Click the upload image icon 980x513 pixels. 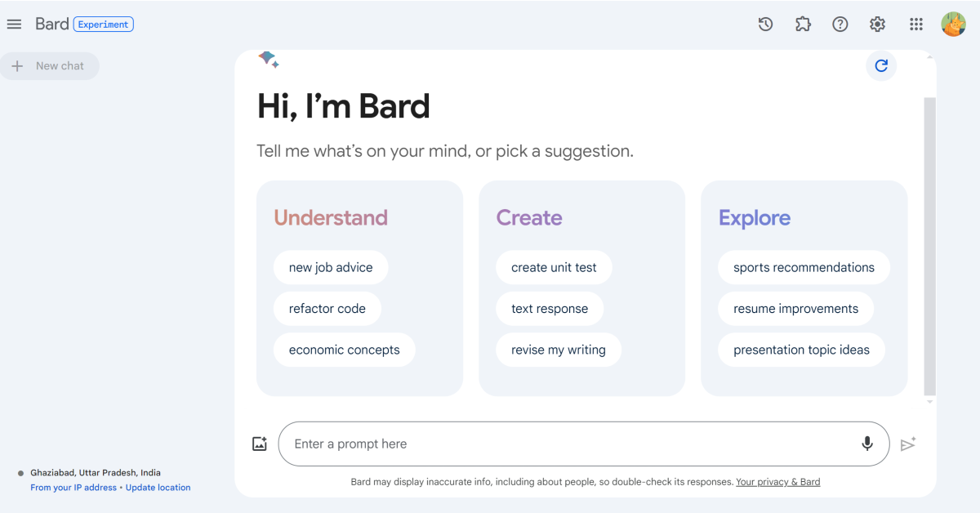point(260,444)
